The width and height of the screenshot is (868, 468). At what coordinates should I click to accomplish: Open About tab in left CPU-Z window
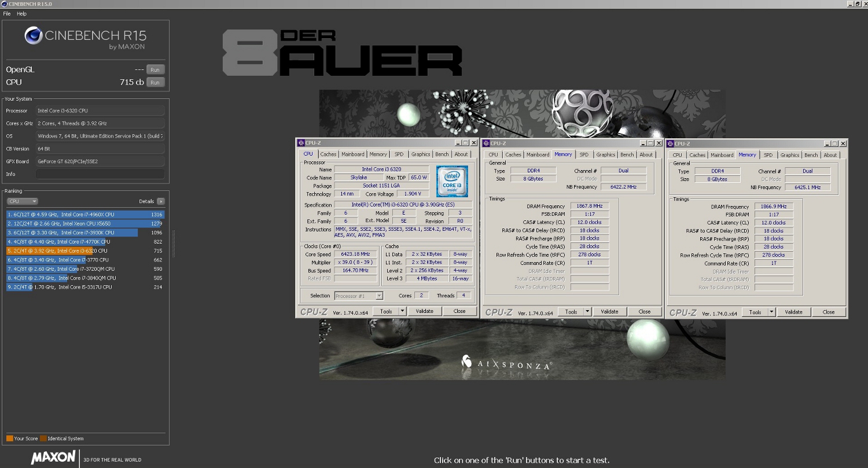click(461, 154)
